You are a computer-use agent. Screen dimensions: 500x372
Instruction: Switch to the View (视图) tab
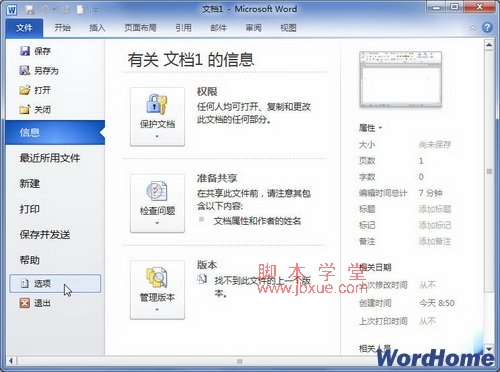(x=288, y=28)
